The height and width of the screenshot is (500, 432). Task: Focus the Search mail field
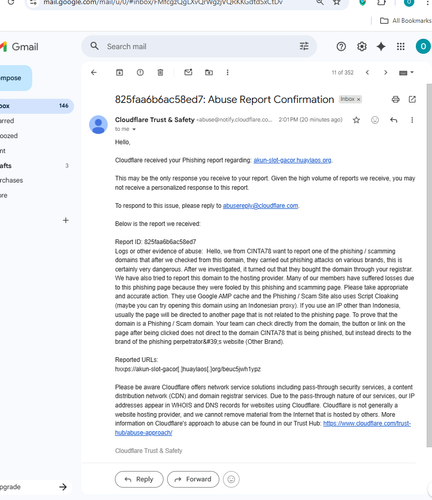[200, 46]
